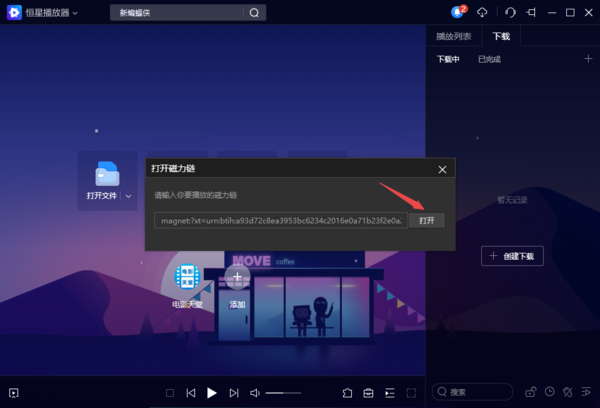Click the lock icon in playlist footer
This screenshot has width=600, height=408.
coord(530,392)
